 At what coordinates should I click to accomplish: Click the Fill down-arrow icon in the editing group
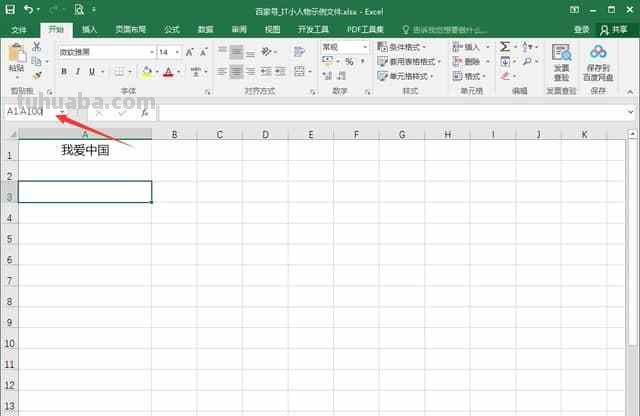pos(505,61)
